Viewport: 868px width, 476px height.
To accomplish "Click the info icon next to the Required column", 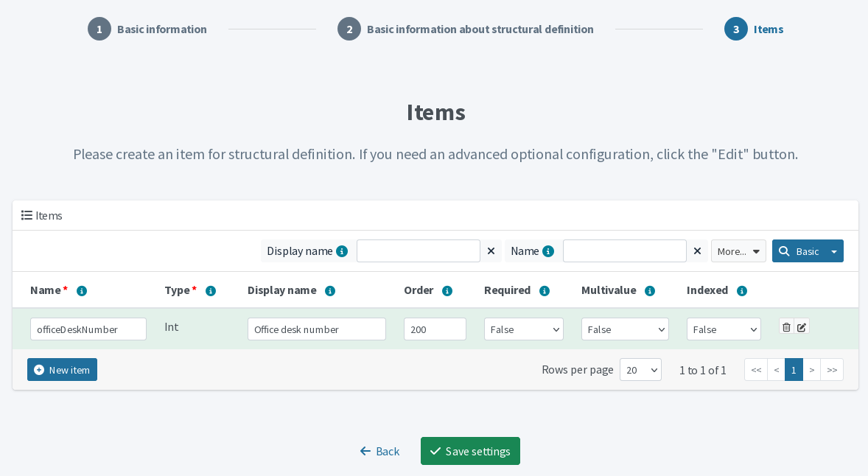I will coord(545,290).
